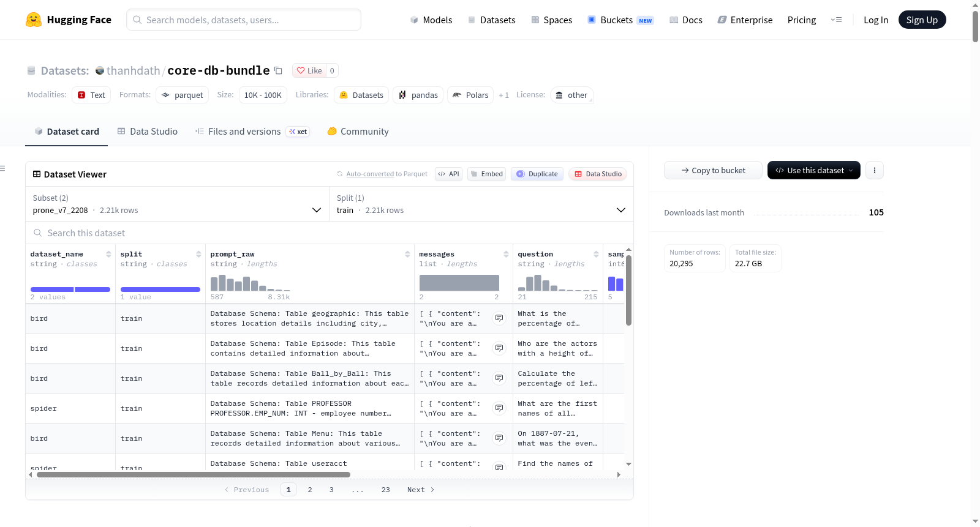The height and width of the screenshot is (527, 980).
Task: Sort the messages column arrows
Action: pyautogui.click(x=506, y=254)
